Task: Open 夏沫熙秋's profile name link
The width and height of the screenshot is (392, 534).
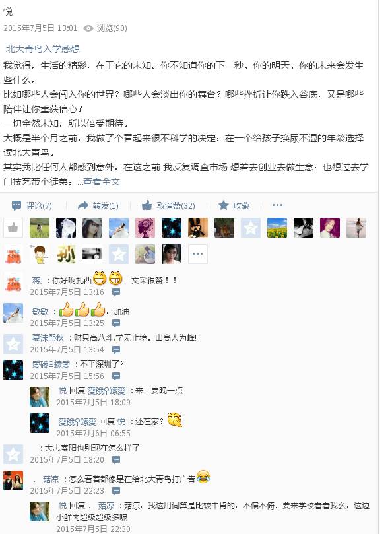Action: tap(48, 337)
